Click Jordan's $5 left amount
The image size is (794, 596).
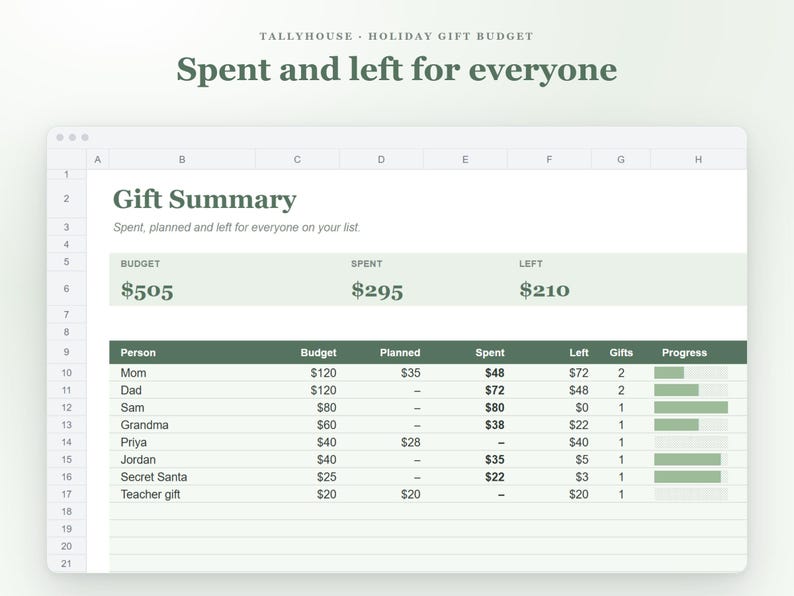click(x=582, y=460)
